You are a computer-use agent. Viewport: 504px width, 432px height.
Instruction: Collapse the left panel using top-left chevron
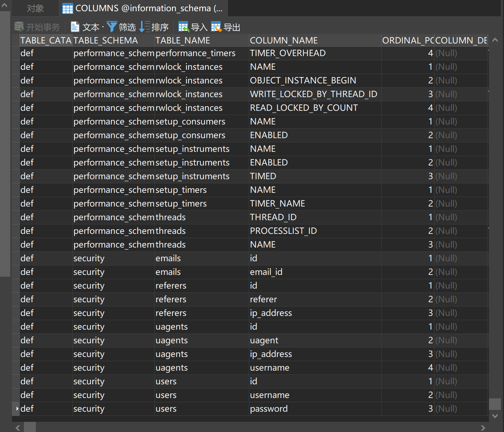tap(4, 5)
